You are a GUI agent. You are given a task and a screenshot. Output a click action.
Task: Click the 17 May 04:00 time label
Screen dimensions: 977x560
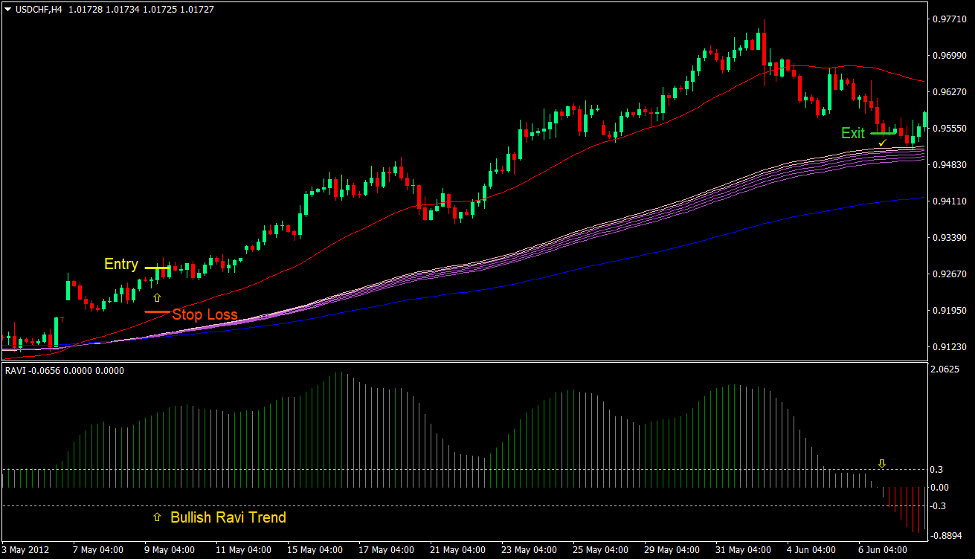(386, 550)
